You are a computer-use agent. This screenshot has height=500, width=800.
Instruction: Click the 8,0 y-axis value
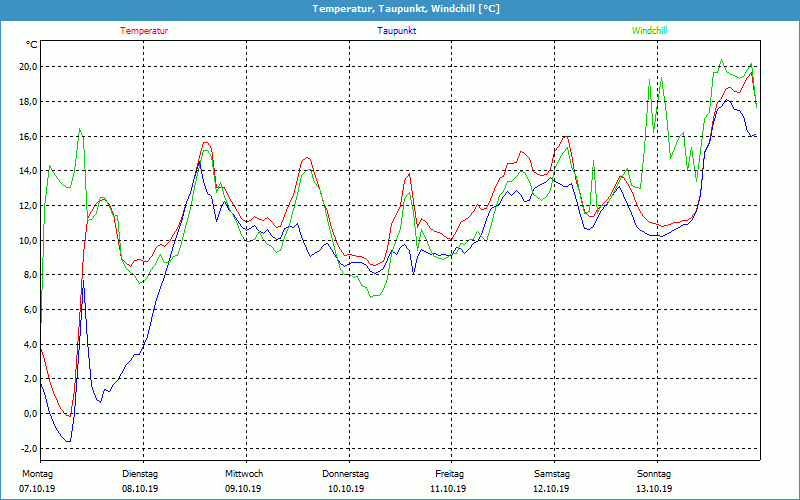click(x=30, y=275)
